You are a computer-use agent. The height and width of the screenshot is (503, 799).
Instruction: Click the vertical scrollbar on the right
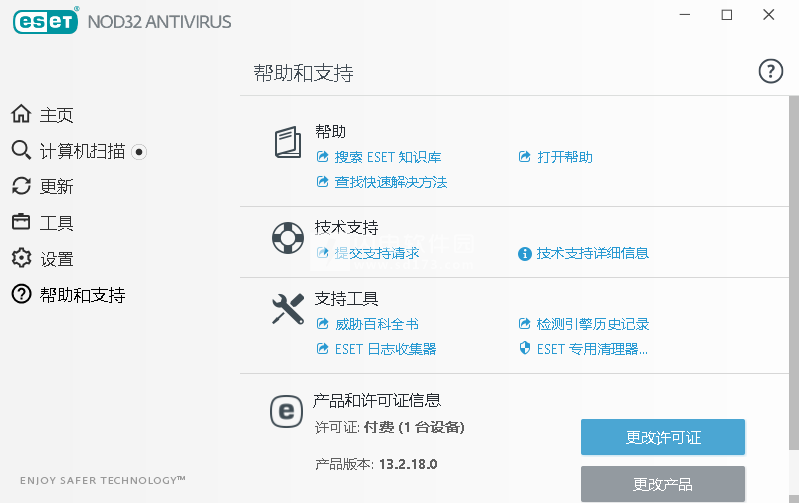793,273
